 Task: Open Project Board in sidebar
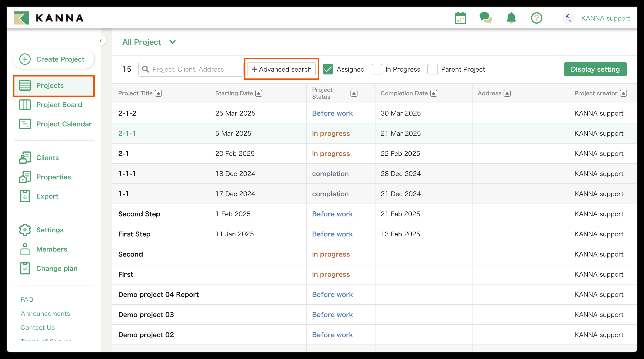(x=59, y=105)
